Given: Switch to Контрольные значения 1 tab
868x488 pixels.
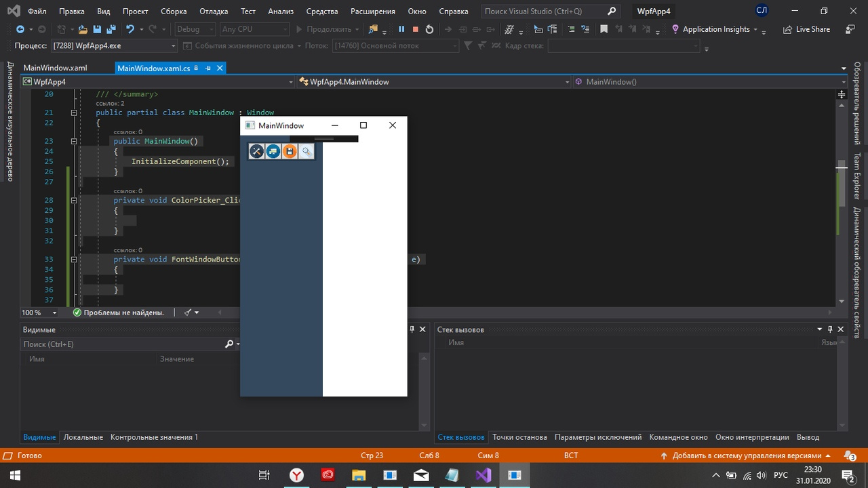Looking at the screenshot, I should pyautogui.click(x=154, y=437).
